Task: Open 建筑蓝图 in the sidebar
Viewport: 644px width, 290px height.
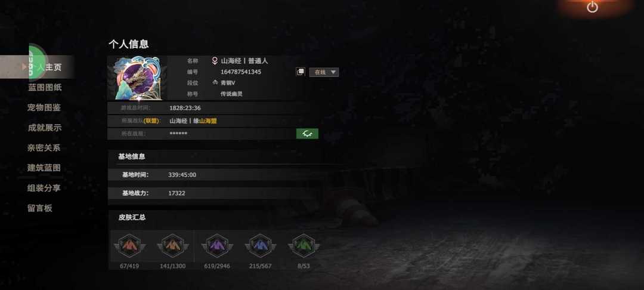Action: 44,168
